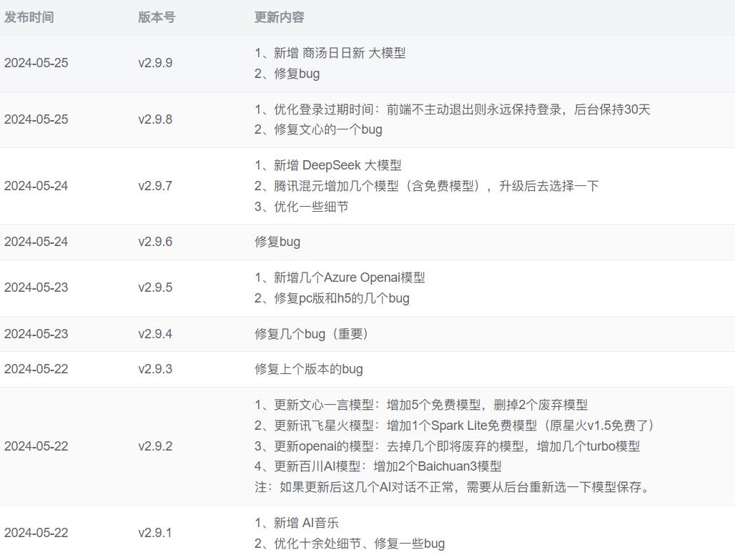Click the 版本号 column header
The image size is (735, 560).
point(157,17)
